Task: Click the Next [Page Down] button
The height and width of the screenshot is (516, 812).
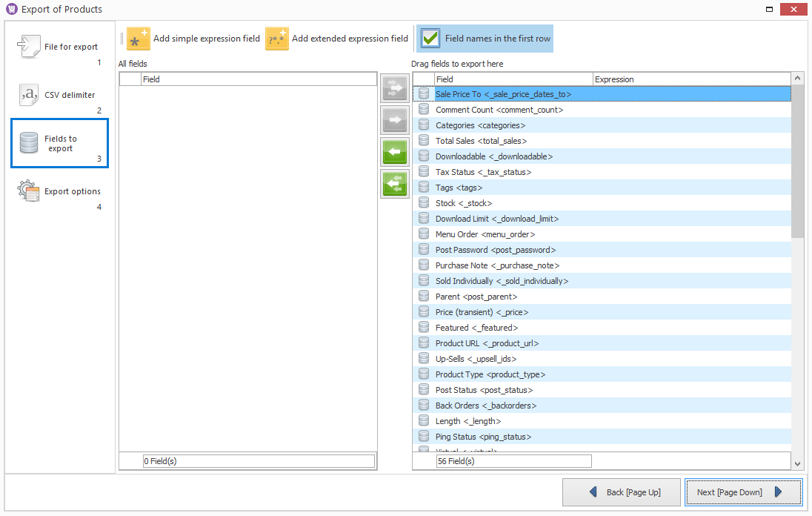Action: [x=744, y=492]
